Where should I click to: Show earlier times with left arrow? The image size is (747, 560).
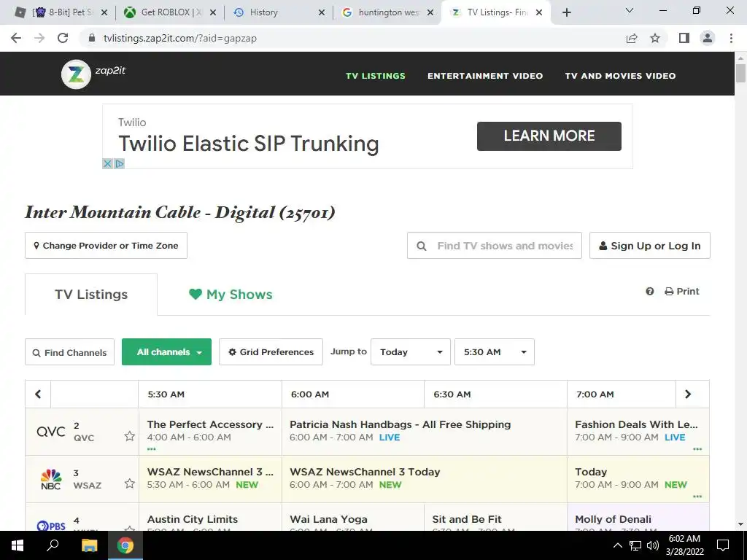[x=38, y=394]
